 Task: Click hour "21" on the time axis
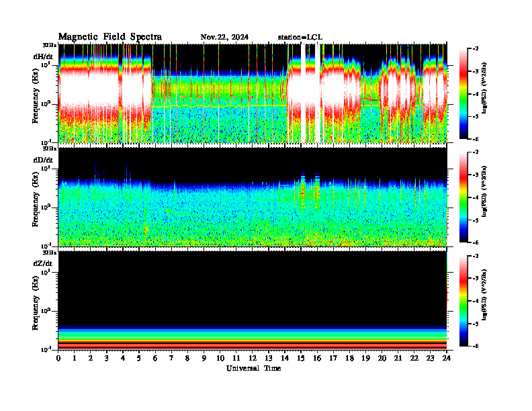point(398,358)
